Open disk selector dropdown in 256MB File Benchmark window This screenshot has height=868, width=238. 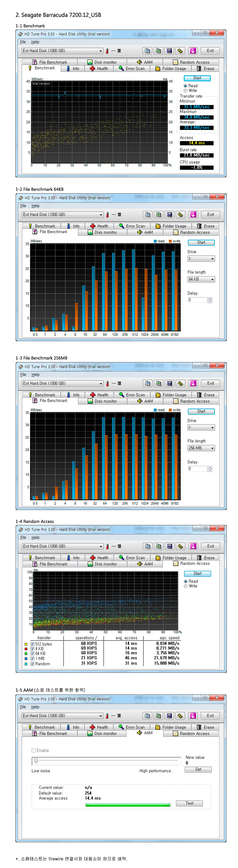tap(63, 383)
